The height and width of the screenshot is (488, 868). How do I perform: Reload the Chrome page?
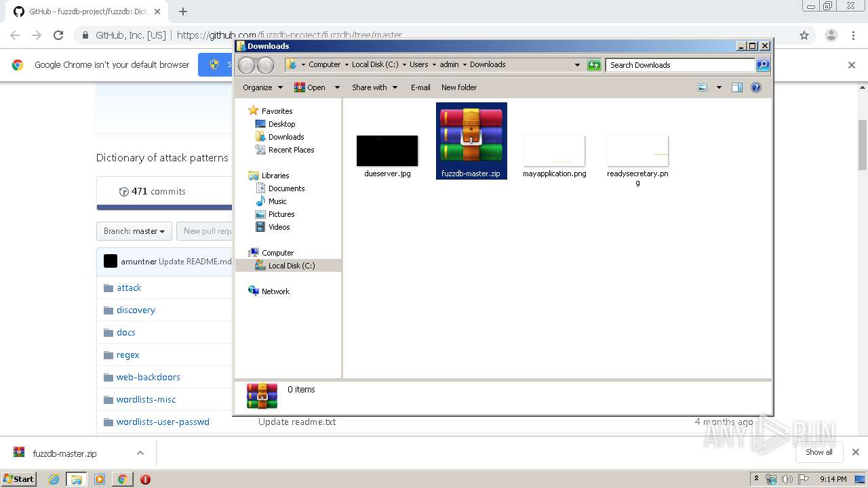pos(58,35)
